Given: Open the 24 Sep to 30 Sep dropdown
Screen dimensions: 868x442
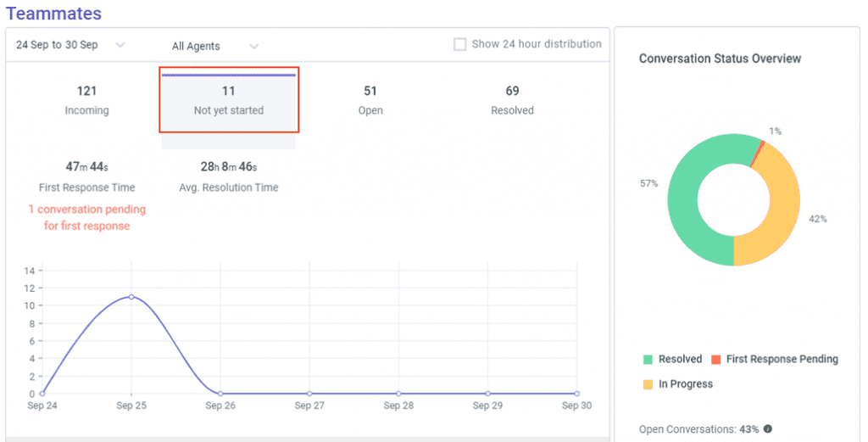Looking at the screenshot, I should [x=71, y=46].
